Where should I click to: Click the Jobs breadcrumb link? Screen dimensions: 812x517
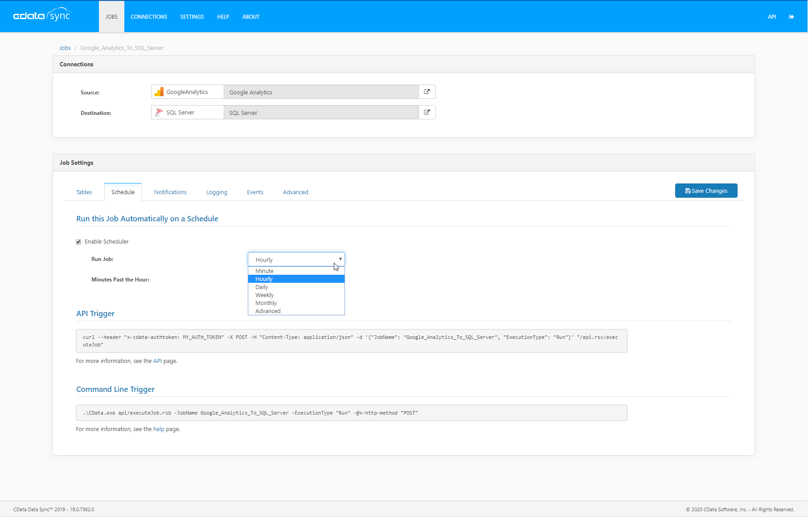tap(65, 48)
